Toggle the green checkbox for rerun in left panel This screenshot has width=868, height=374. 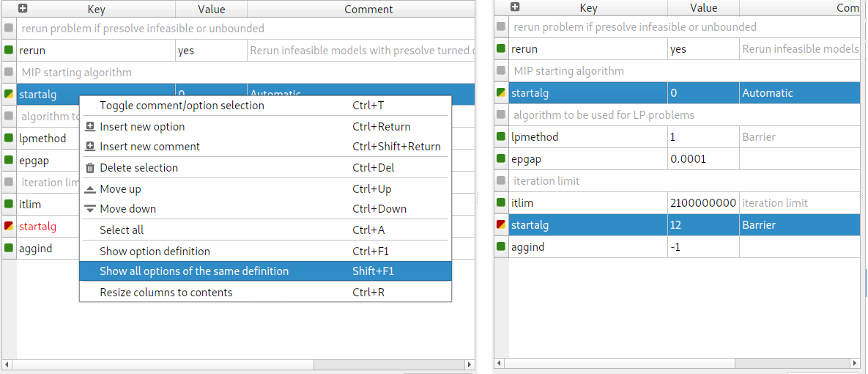(9, 51)
